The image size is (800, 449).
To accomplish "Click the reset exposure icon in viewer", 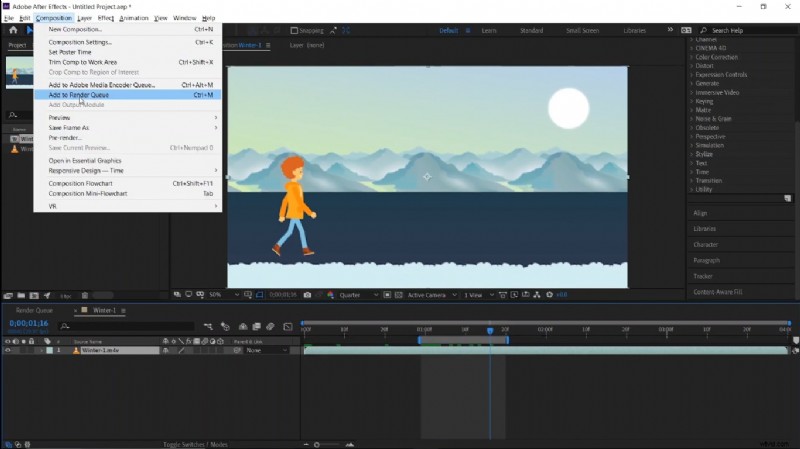I will pos(549,295).
